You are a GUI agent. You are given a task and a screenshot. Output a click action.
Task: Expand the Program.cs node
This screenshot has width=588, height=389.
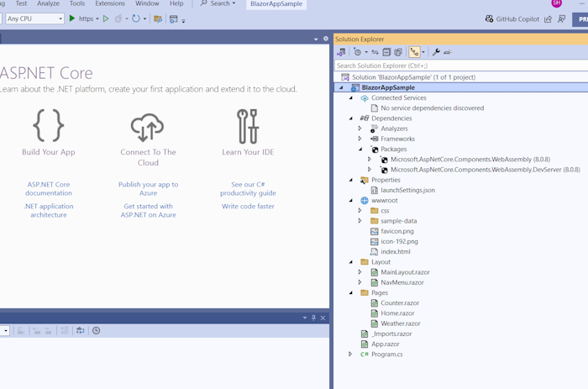pos(350,354)
